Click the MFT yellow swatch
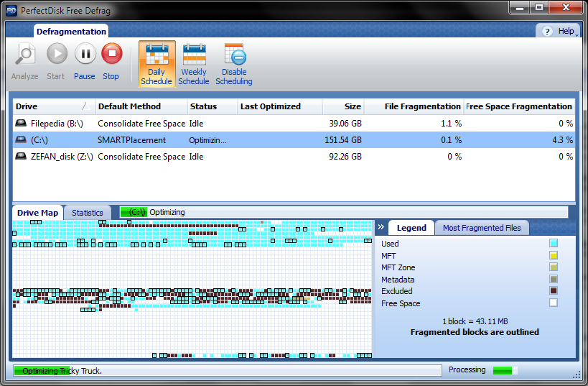The height and width of the screenshot is (386, 588). (x=553, y=255)
